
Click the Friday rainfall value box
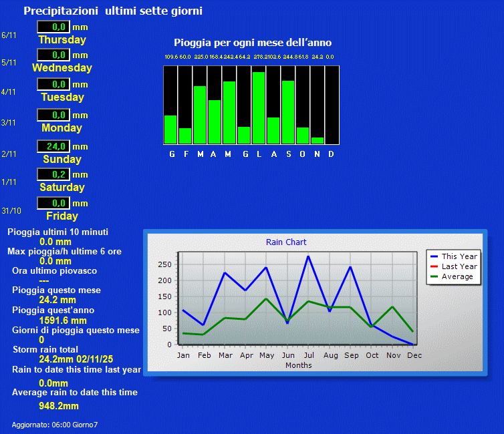click(x=53, y=203)
